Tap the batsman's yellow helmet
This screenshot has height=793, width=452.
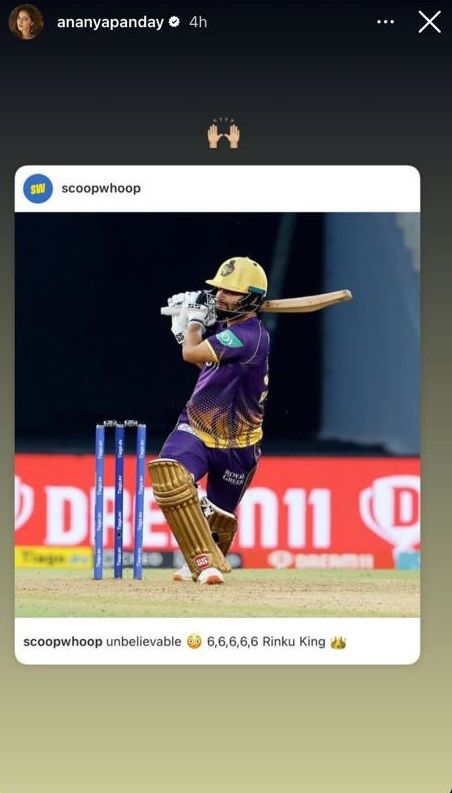pos(238,277)
